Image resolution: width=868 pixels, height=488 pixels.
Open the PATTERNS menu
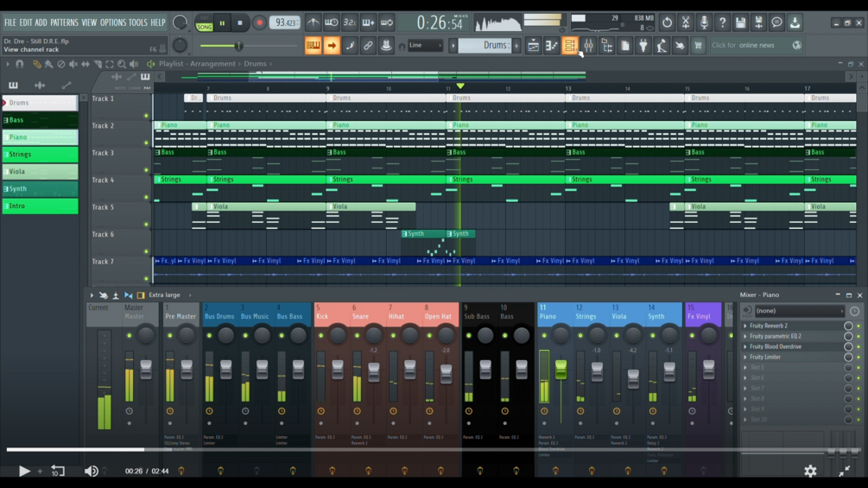pos(64,22)
